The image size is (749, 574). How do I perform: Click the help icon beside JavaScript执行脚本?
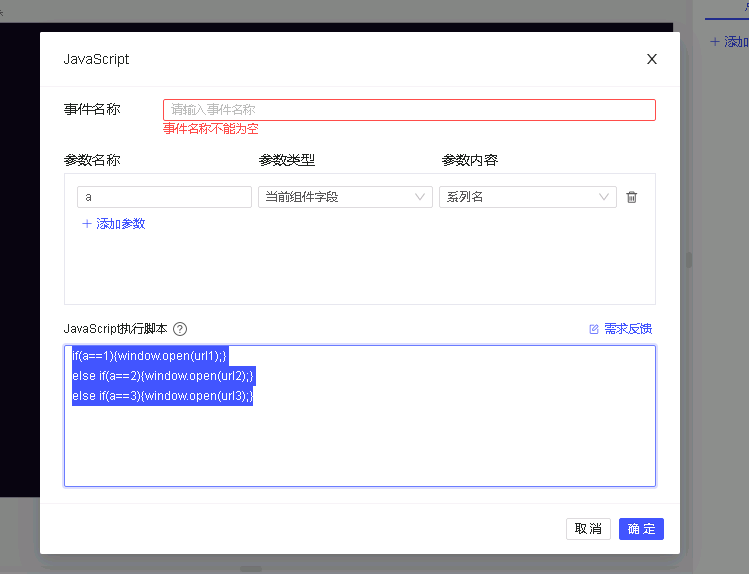180,329
